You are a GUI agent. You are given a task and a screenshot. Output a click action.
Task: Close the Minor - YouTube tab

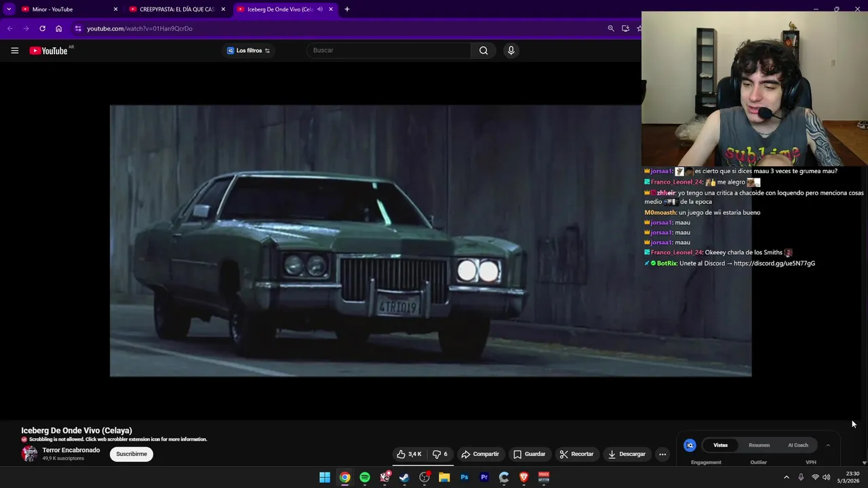pos(115,9)
